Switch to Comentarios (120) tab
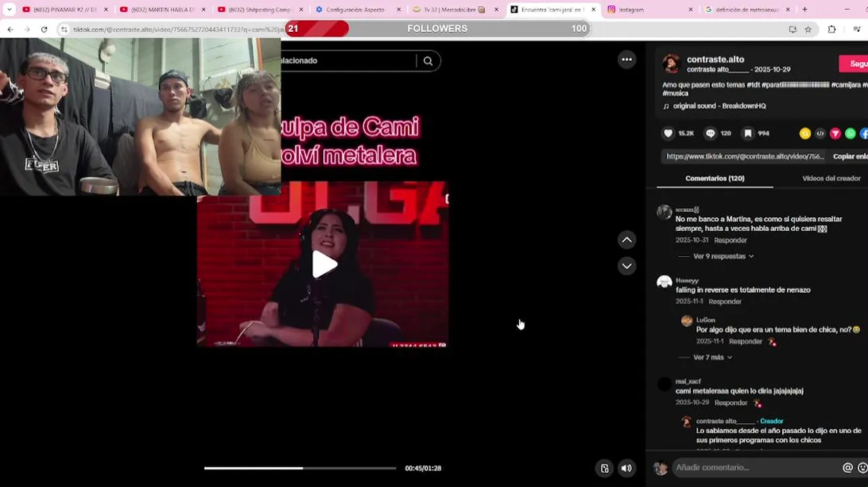 click(x=715, y=179)
